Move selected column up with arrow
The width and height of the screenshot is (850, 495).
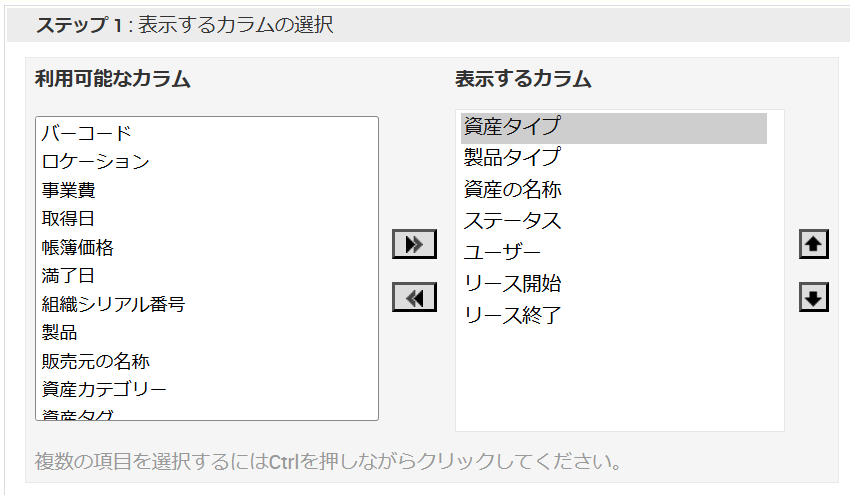click(814, 245)
